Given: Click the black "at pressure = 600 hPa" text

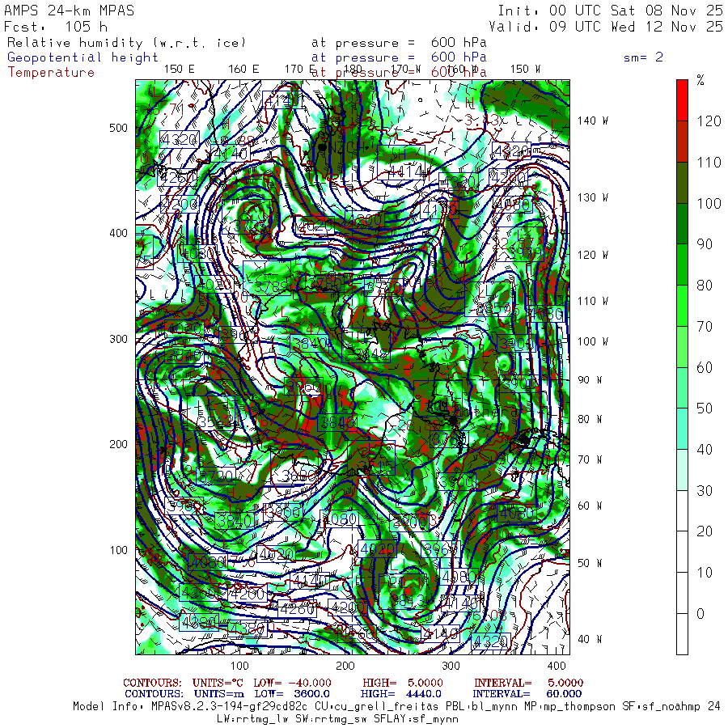Looking at the screenshot, I should tap(399, 43).
